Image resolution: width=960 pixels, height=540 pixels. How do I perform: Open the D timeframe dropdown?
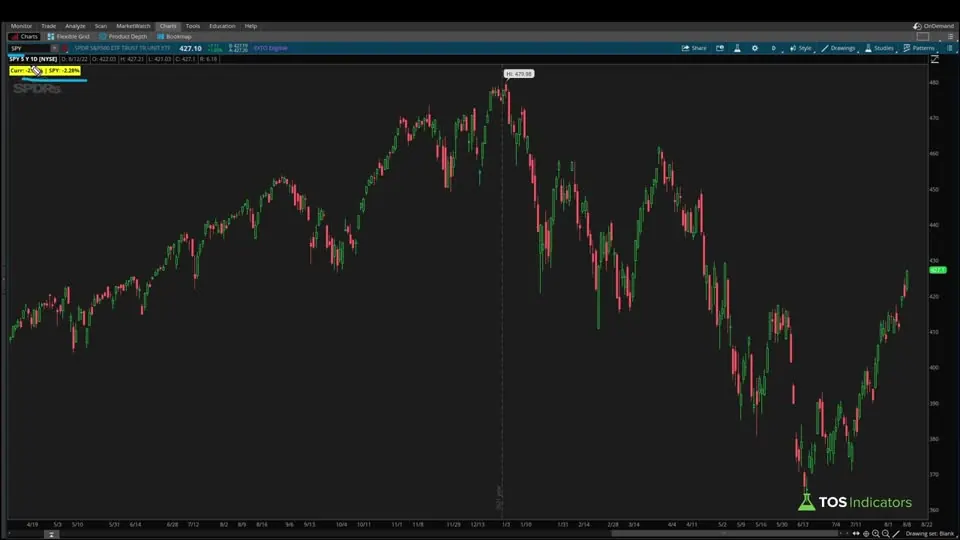tap(774, 48)
